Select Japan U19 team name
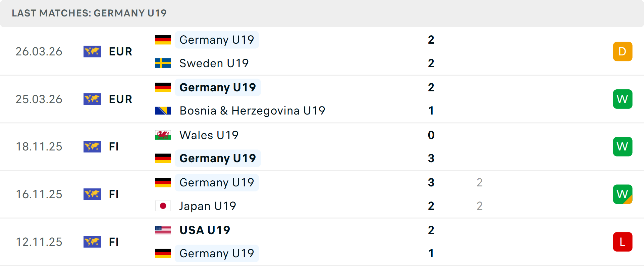 208,206
